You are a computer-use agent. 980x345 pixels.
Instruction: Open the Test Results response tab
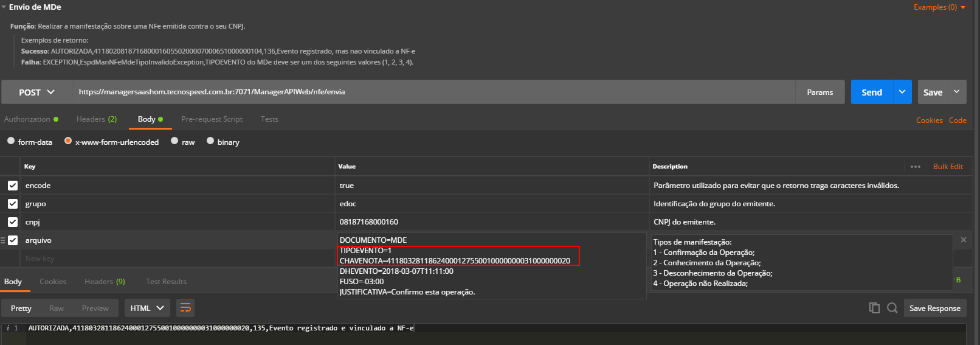click(x=166, y=282)
